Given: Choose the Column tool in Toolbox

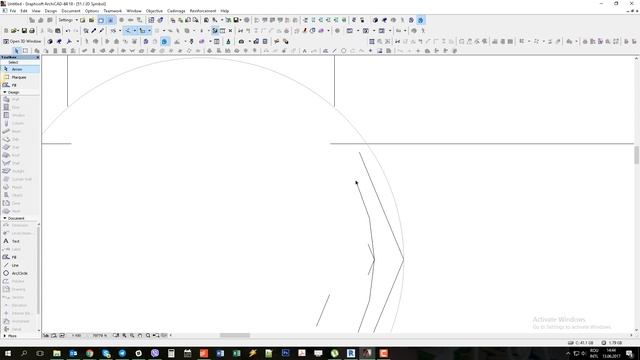Looking at the screenshot, I should 20,123.
